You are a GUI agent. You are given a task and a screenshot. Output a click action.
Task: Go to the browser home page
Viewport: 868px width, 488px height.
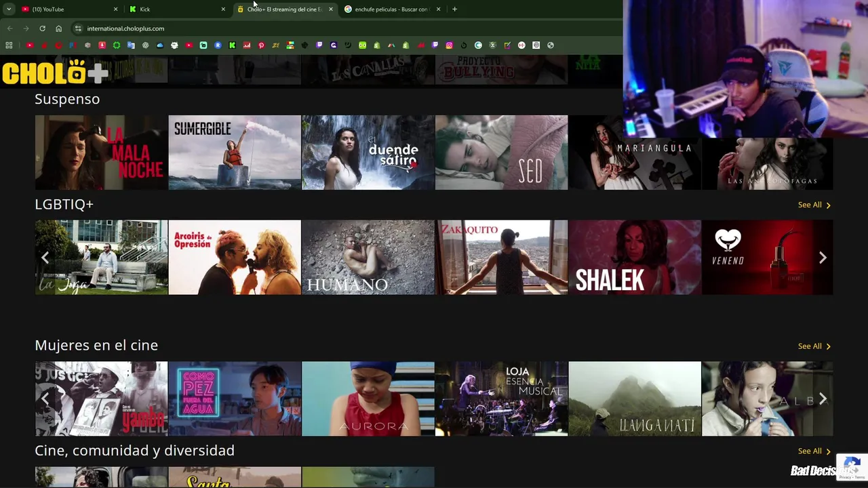coord(58,28)
